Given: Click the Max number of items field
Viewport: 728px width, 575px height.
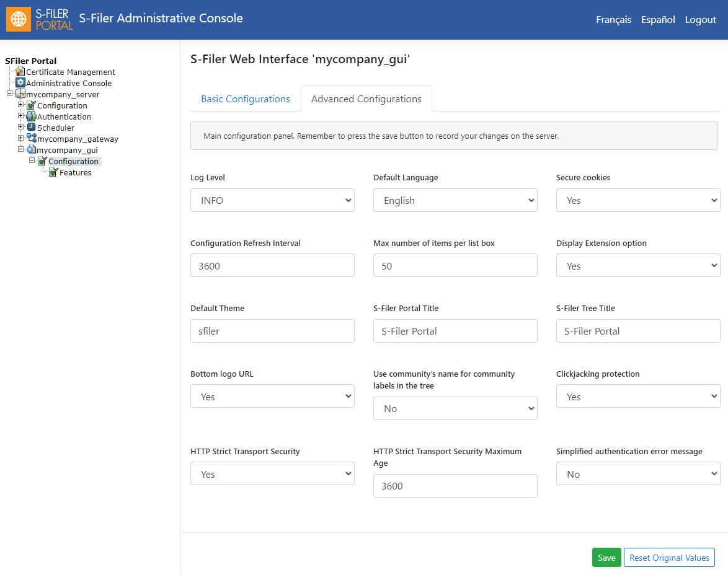Looking at the screenshot, I should 455,265.
